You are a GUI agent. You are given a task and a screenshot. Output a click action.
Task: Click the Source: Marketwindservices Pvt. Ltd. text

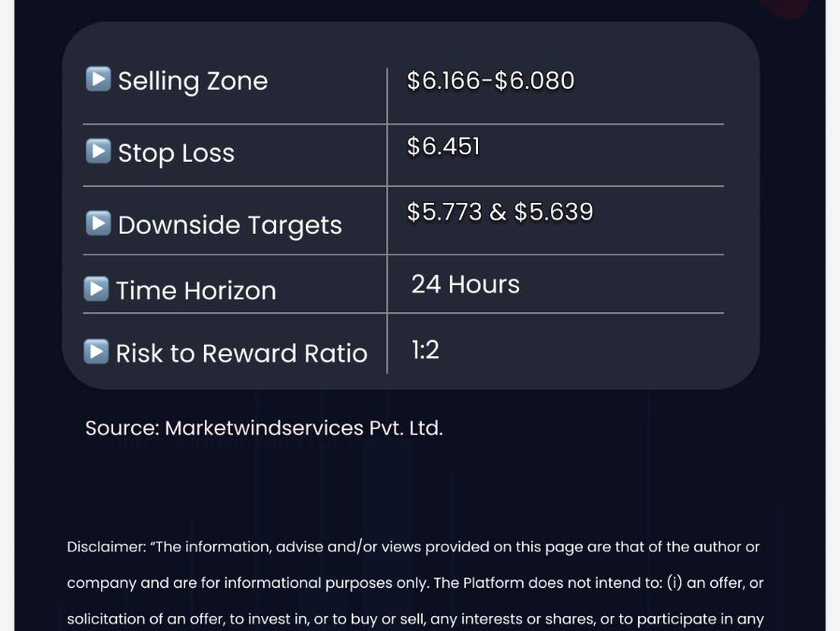264,428
